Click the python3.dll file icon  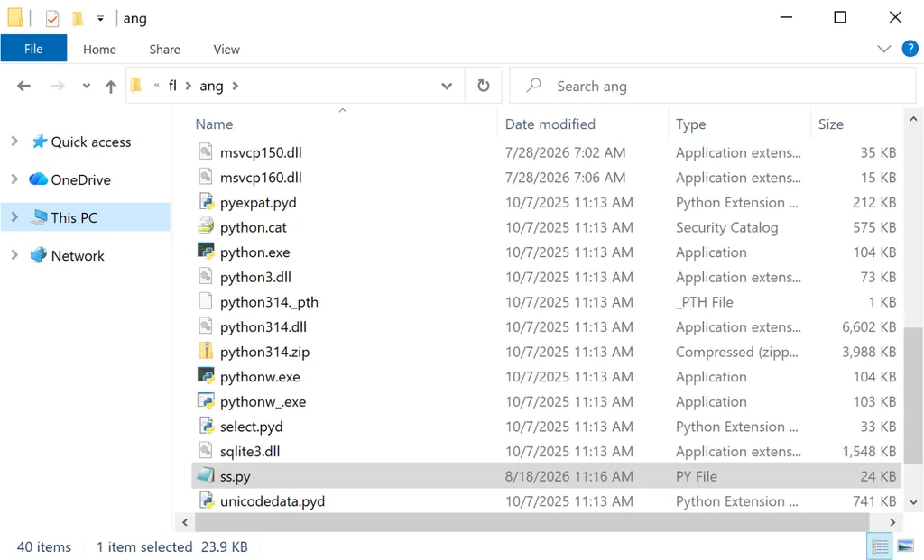pos(205,276)
